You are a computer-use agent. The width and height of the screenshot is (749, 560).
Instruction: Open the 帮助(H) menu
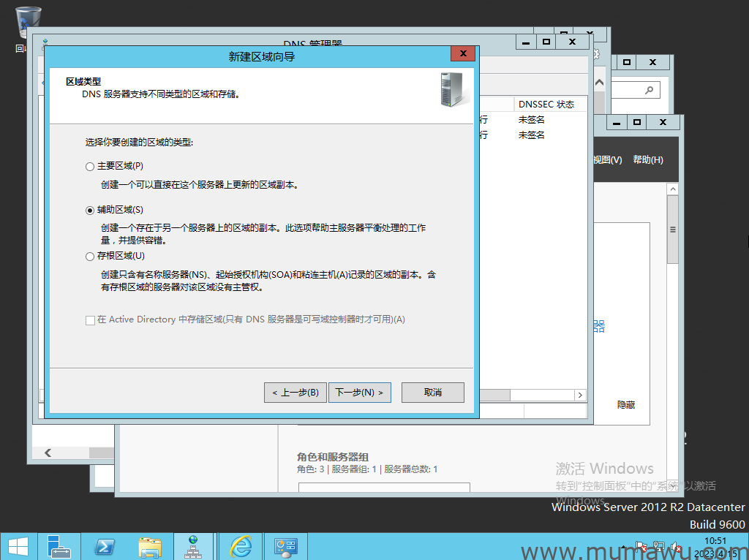(647, 160)
